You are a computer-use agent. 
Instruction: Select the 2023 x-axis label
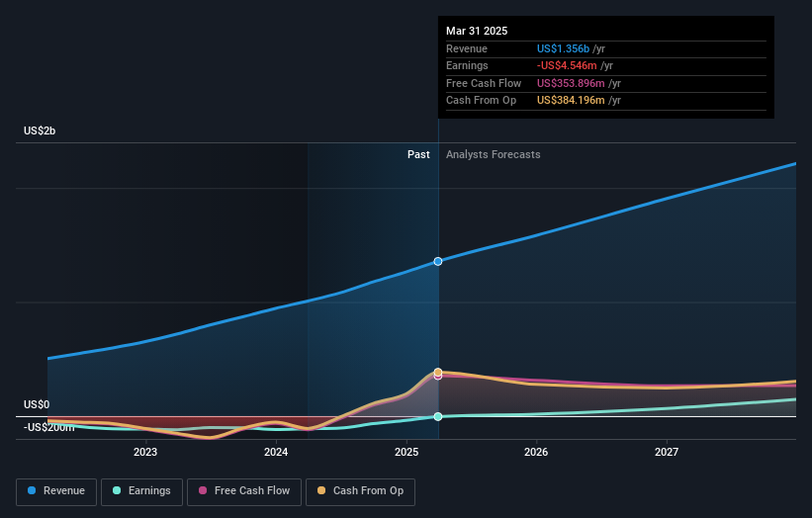point(145,452)
